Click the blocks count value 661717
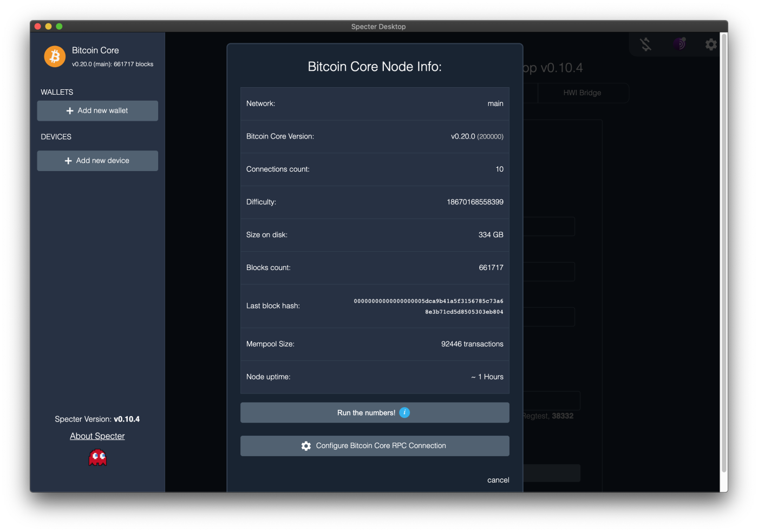 coord(491,268)
